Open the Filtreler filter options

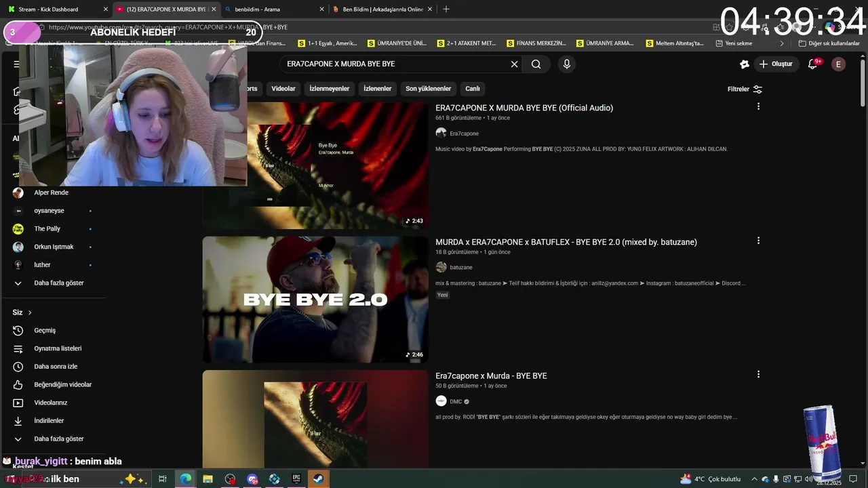click(745, 89)
